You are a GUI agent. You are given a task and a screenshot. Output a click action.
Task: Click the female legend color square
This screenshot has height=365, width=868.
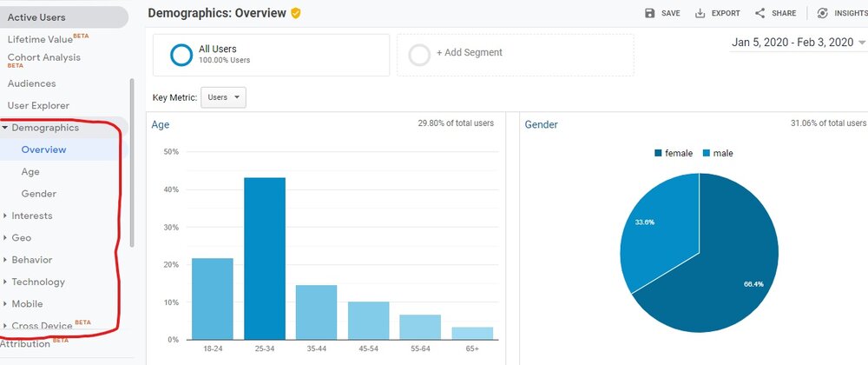(658, 153)
